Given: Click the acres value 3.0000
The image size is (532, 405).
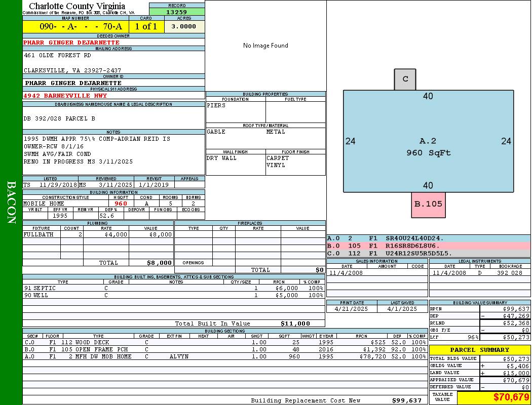Looking at the screenshot, I should tap(184, 27).
